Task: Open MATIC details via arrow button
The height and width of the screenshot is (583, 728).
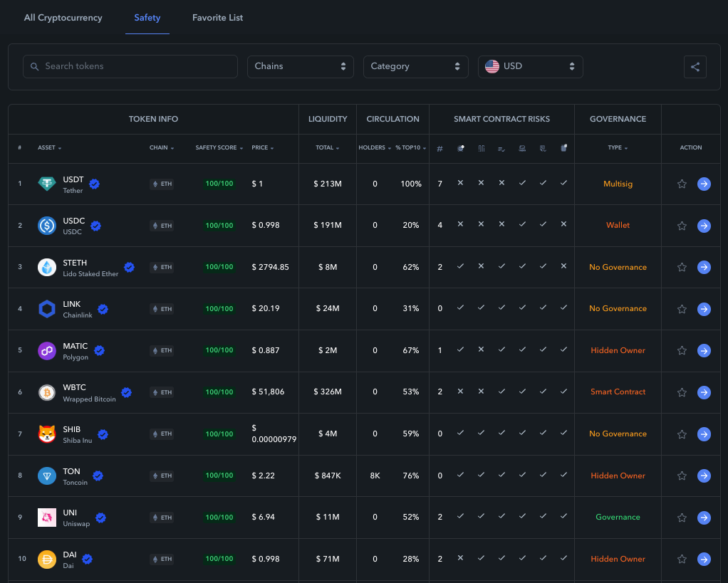Action: click(x=704, y=351)
